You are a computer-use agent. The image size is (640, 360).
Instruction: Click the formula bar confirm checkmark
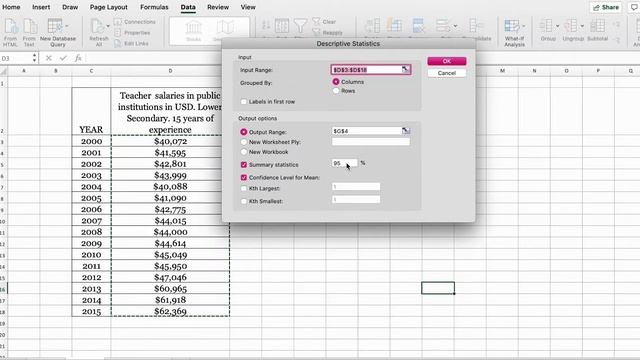(63, 58)
